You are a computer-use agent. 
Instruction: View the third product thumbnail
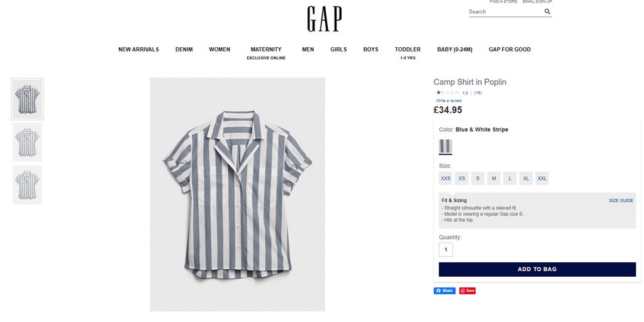(27, 185)
